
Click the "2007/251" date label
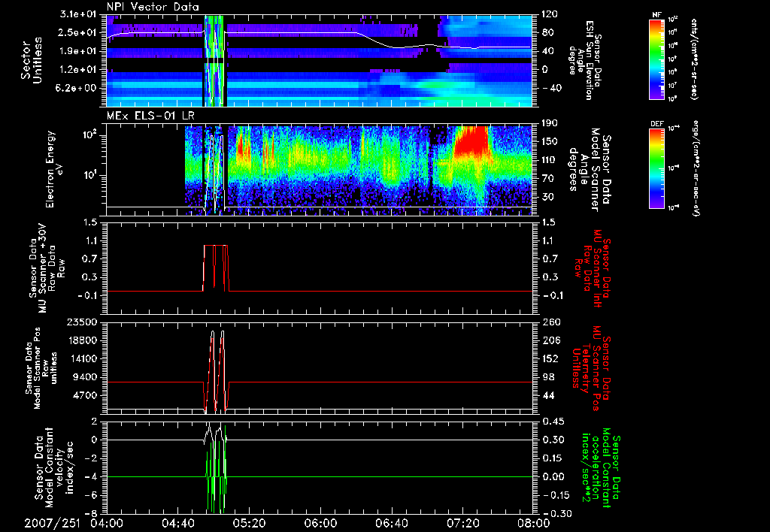pos(52,523)
